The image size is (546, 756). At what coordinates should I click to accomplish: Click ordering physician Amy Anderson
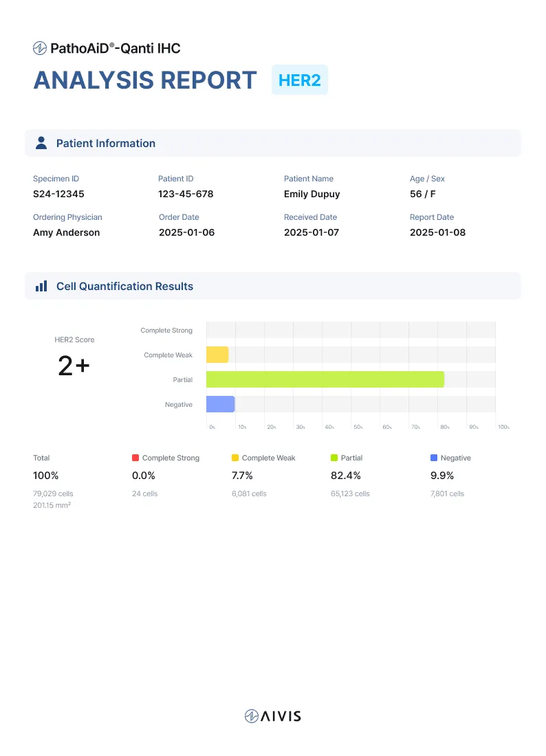[66, 232]
